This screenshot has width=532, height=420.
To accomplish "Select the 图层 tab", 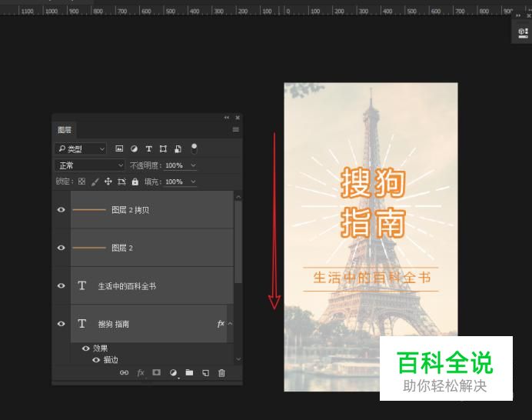I will (x=65, y=130).
